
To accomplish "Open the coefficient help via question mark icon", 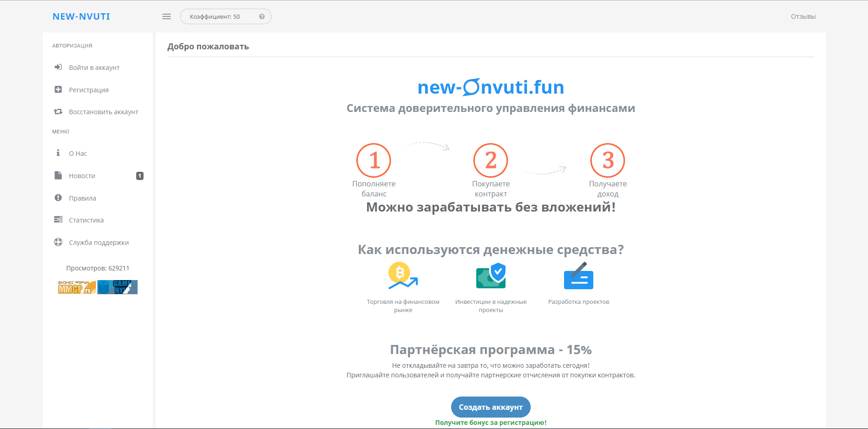I will [261, 16].
